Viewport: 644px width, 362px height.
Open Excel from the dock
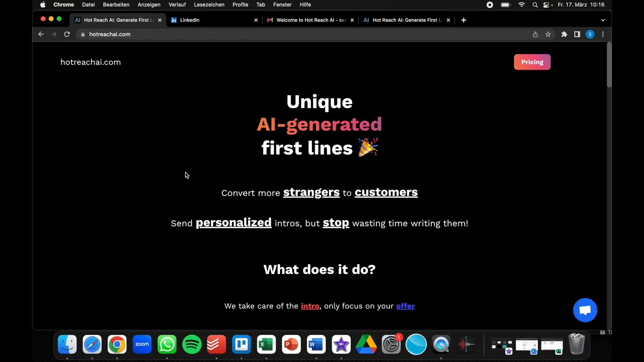266,344
